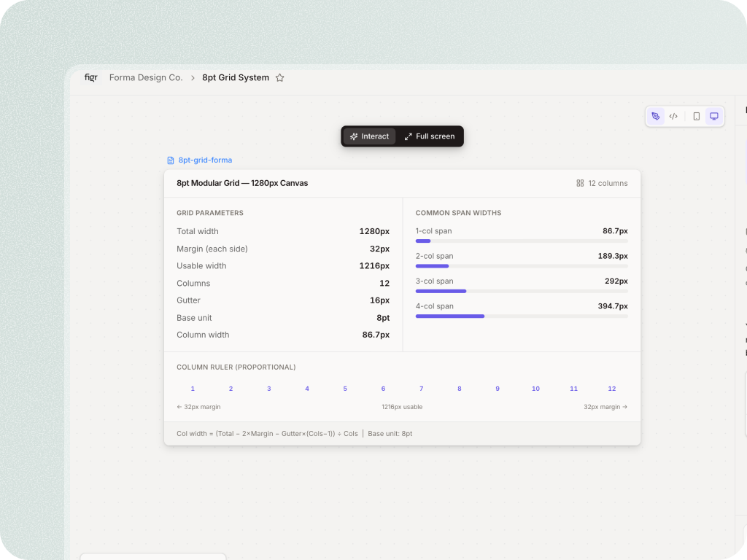Click the Columns value 12

[384, 284]
